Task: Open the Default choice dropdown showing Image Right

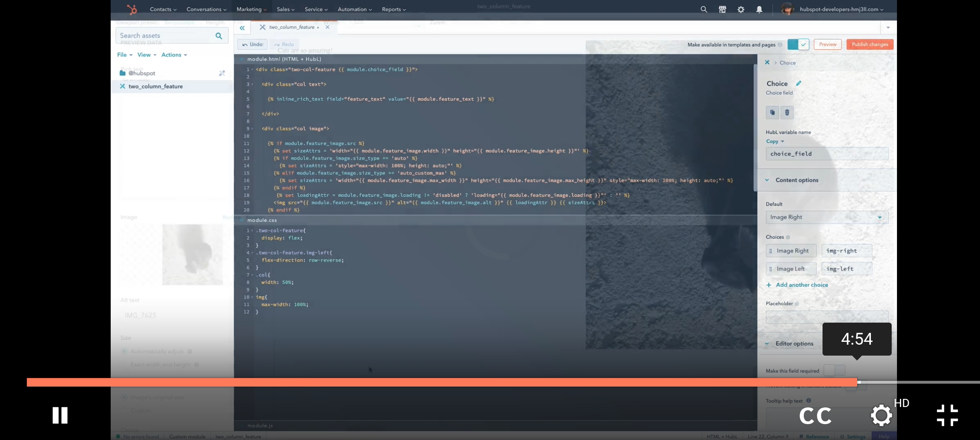Action: (x=827, y=217)
